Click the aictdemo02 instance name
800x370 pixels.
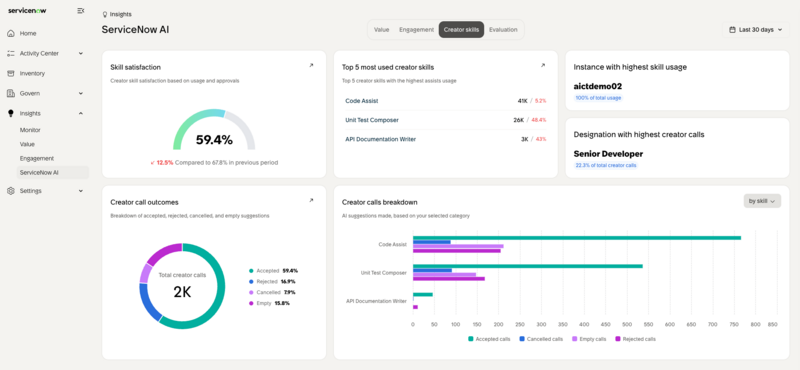(x=597, y=86)
